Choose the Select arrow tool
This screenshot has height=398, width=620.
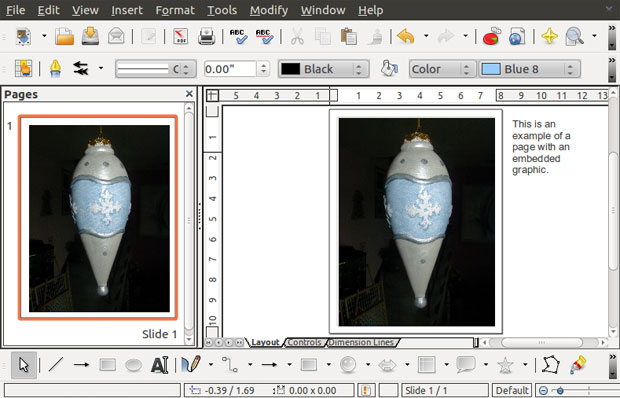24,365
